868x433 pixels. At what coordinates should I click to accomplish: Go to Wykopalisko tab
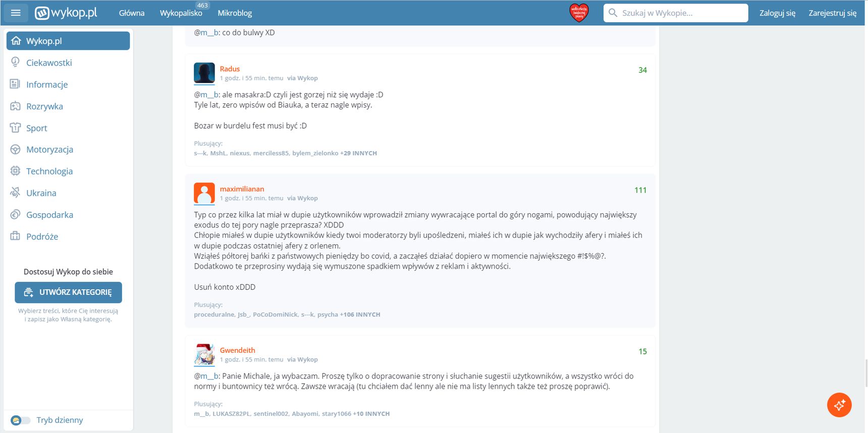point(181,13)
